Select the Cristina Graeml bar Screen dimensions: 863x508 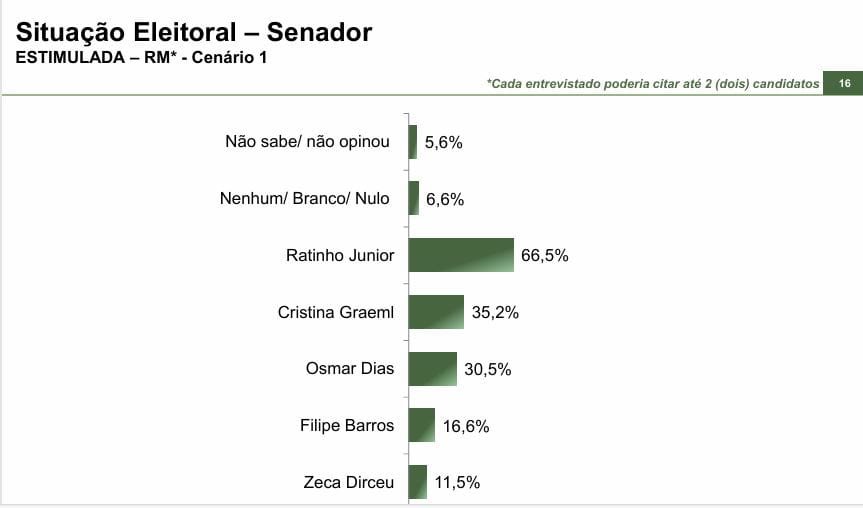pos(436,312)
